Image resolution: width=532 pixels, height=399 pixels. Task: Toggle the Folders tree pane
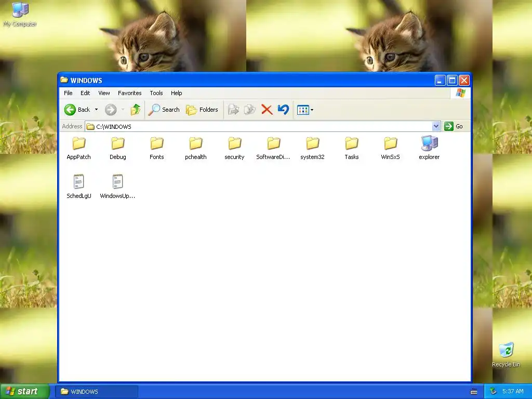(x=202, y=110)
